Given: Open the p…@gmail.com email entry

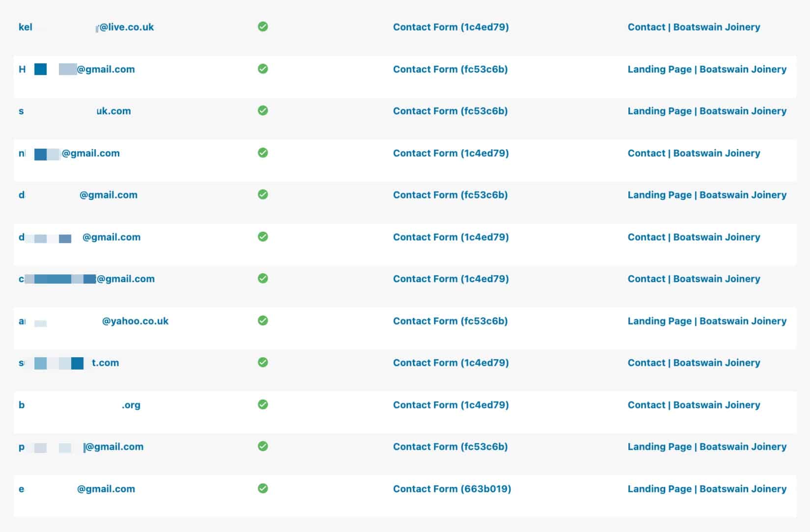Looking at the screenshot, I should 81,447.
